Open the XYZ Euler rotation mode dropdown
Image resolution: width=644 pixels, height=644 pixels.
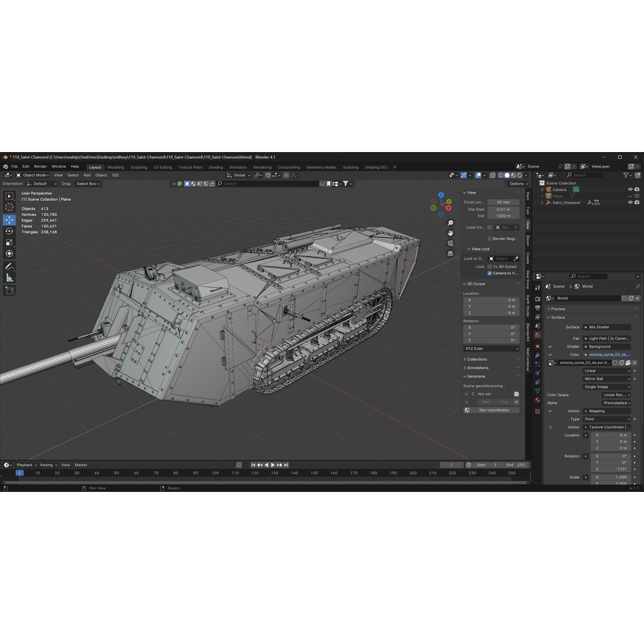(491, 348)
